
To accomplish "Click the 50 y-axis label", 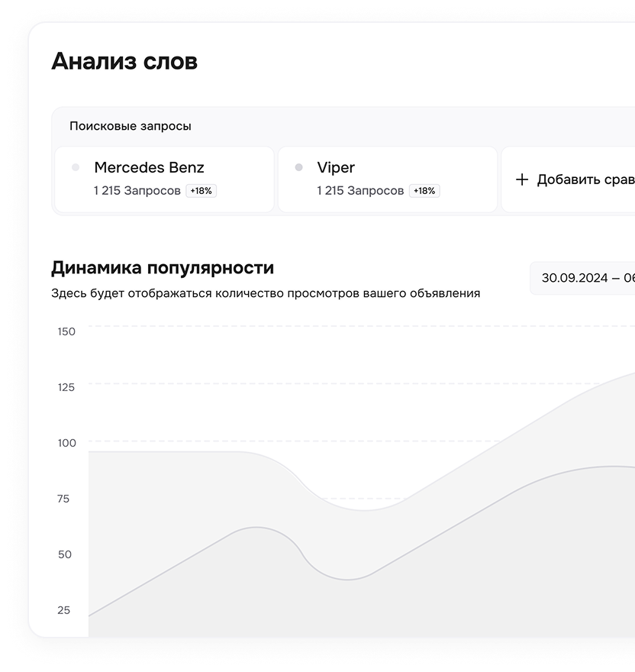I will coord(65,554).
